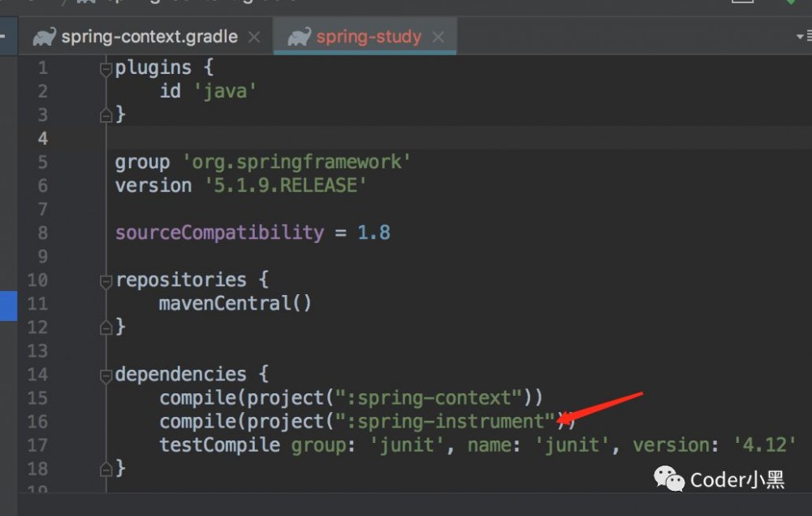Close the spring-context.gradle tab

tap(253, 37)
